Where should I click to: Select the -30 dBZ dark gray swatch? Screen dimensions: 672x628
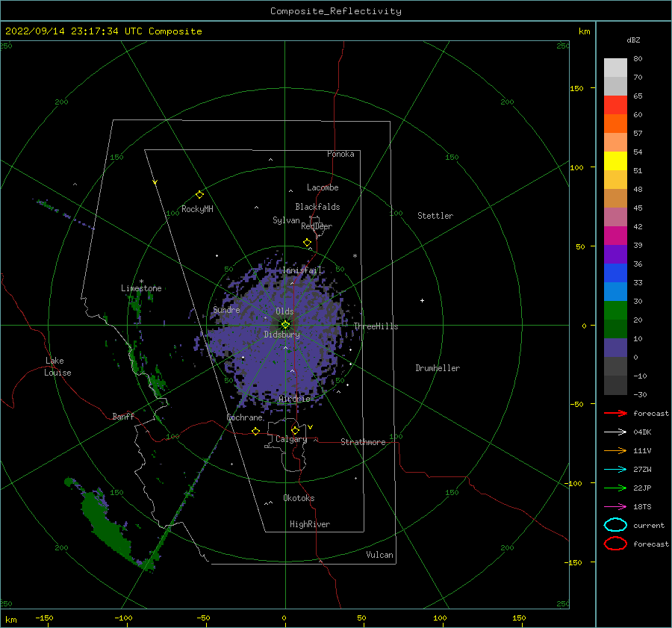(x=615, y=385)
